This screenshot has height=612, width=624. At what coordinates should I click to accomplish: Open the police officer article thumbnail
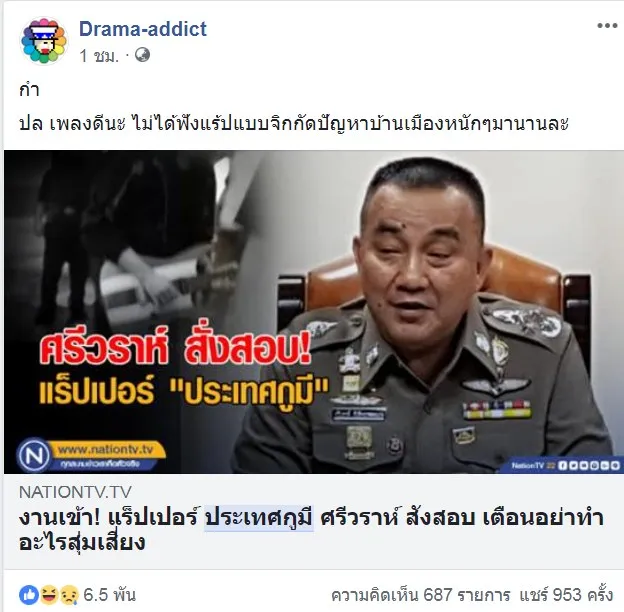pyautogui.click(x=314, y=312)
